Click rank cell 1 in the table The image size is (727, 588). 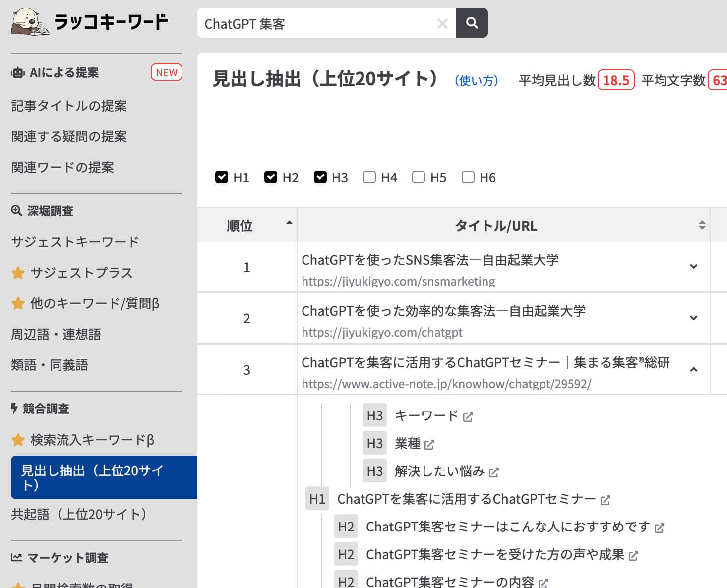tap(247, 267)
